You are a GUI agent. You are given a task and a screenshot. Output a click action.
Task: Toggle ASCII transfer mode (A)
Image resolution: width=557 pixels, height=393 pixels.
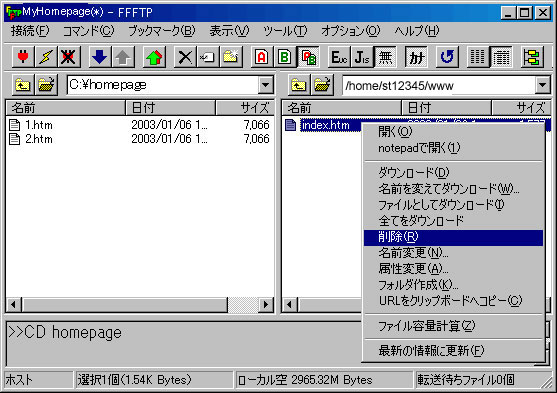262,57
